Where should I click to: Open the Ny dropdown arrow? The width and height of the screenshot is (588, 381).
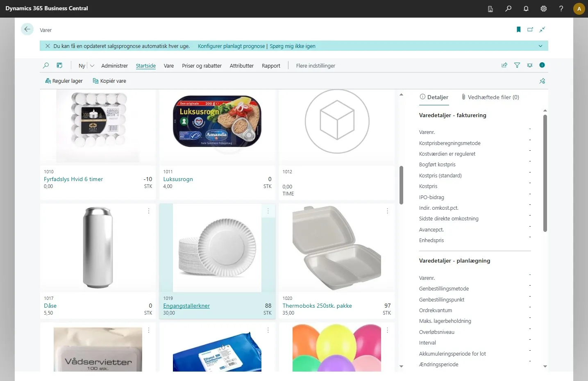point(92,66)
